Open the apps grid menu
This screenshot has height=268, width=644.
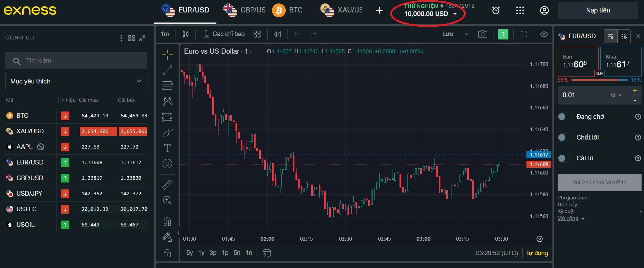pos(520,10)
